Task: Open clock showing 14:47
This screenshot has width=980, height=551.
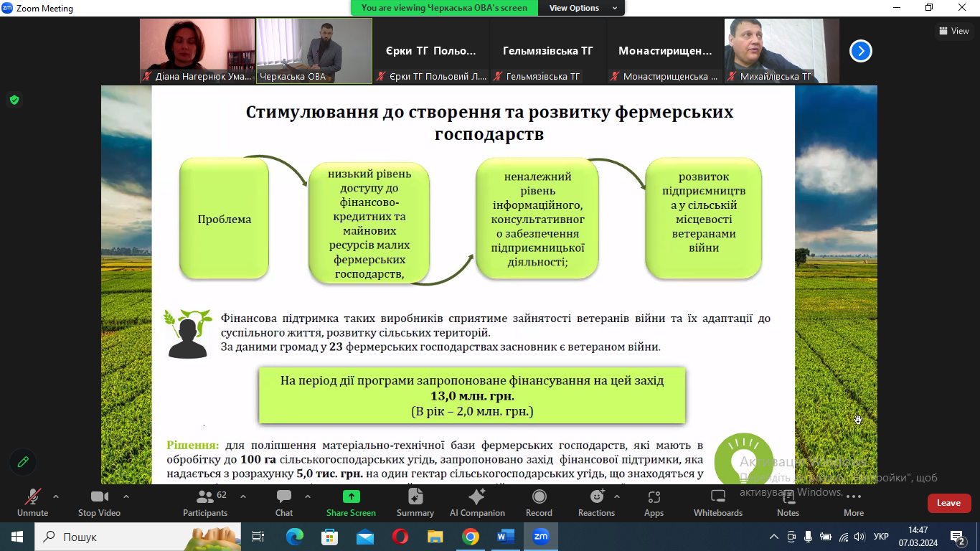Action: 918,536
